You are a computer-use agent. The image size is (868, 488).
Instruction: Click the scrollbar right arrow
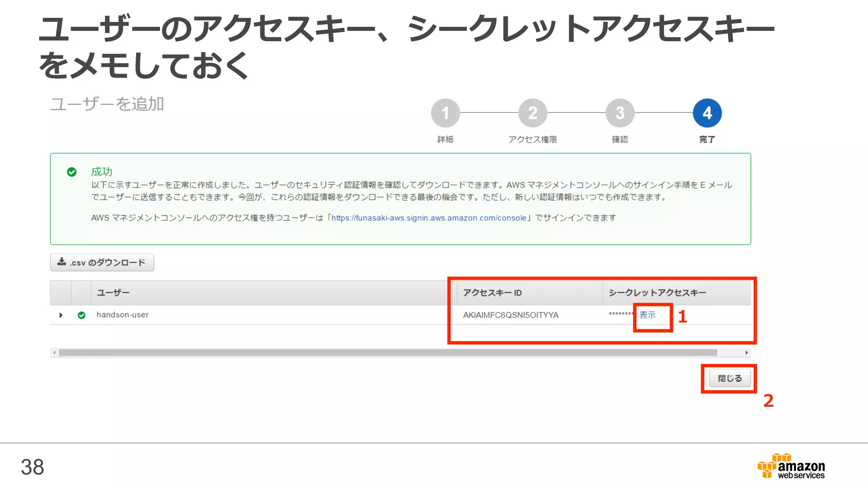point(746,352)
